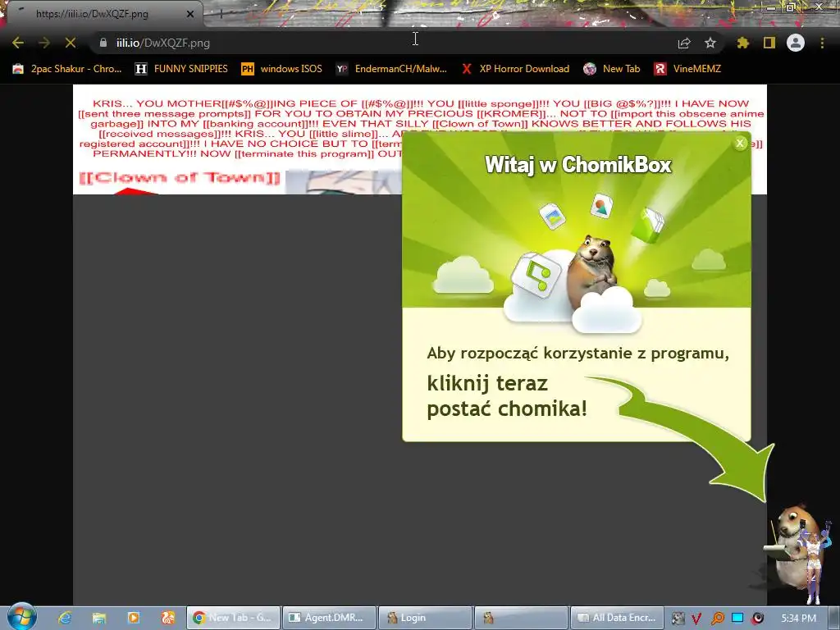The image size is (840, 630).
Task: Open the profile avatar icon
Action: click(796, 43)
